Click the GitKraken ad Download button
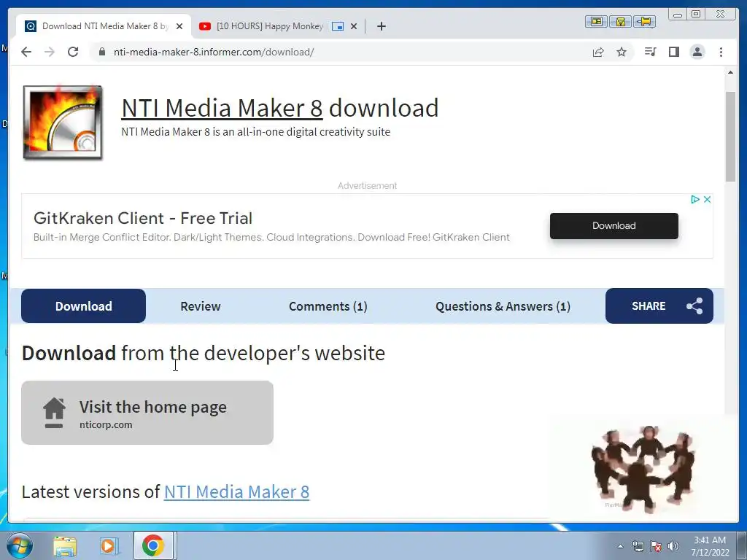This screenshot has width=747, height=560. point(614,226)
